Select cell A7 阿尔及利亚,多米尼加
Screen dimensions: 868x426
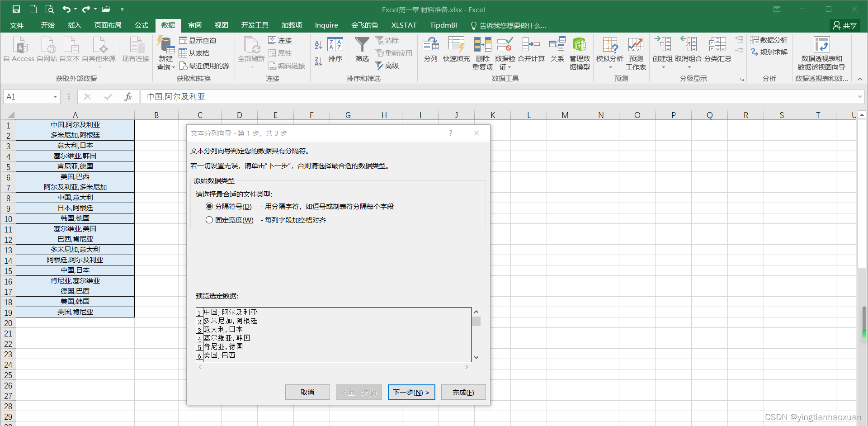point(75,187)
